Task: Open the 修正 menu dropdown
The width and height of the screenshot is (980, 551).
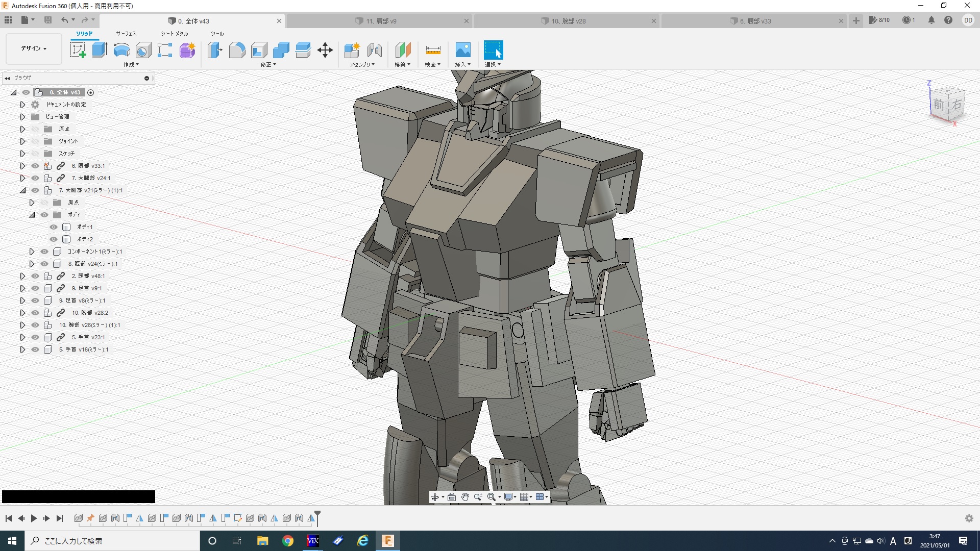Action: click(268, 65)
